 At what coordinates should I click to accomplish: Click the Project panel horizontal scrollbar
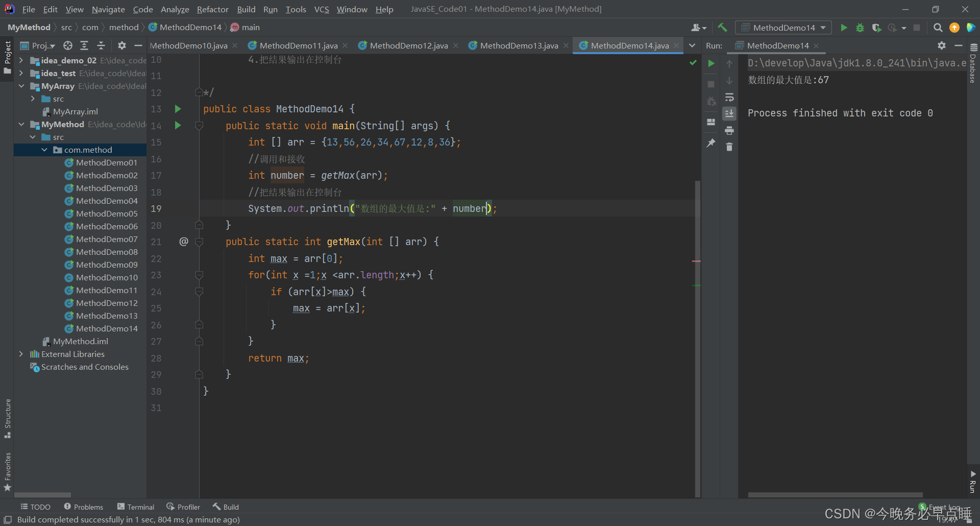(43, 495)
